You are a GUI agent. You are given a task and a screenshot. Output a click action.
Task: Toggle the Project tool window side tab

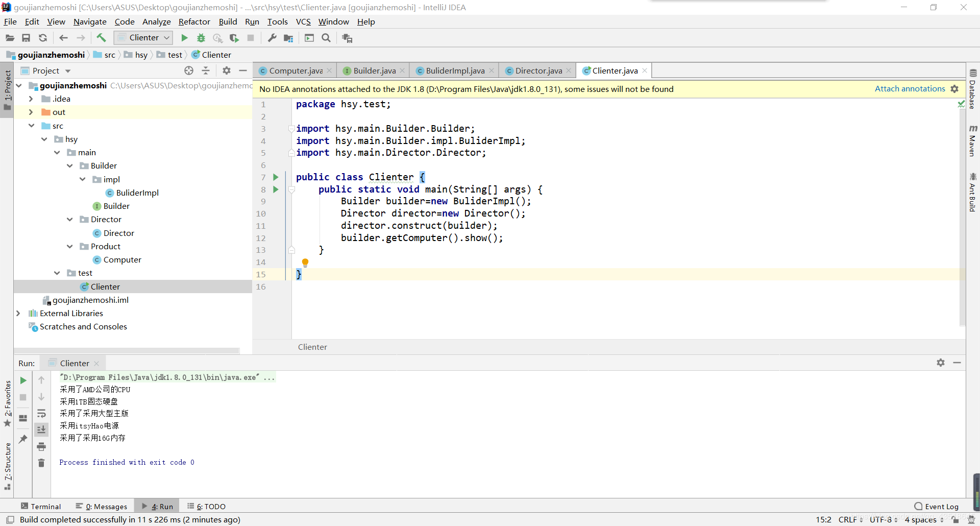coord(7,90)
